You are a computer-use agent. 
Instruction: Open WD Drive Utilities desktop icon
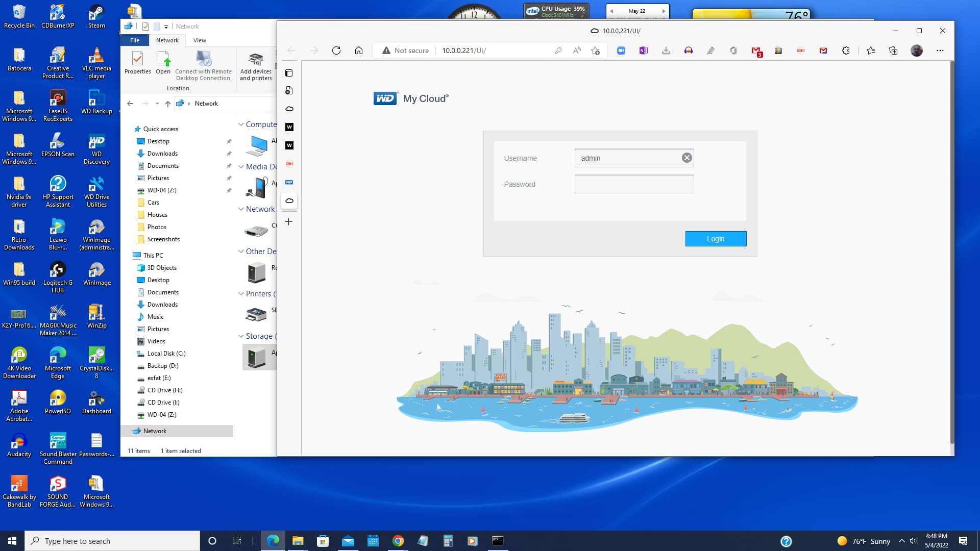coord(96,192)
